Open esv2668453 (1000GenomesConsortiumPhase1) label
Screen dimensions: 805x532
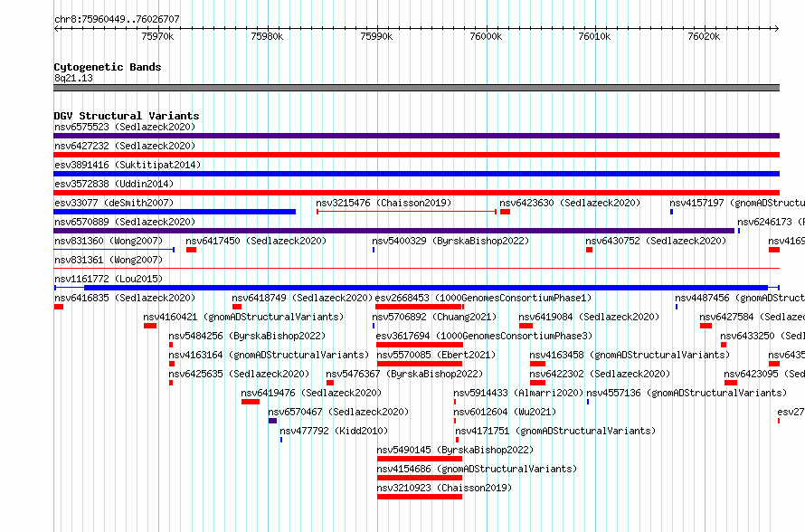point(483,298)
